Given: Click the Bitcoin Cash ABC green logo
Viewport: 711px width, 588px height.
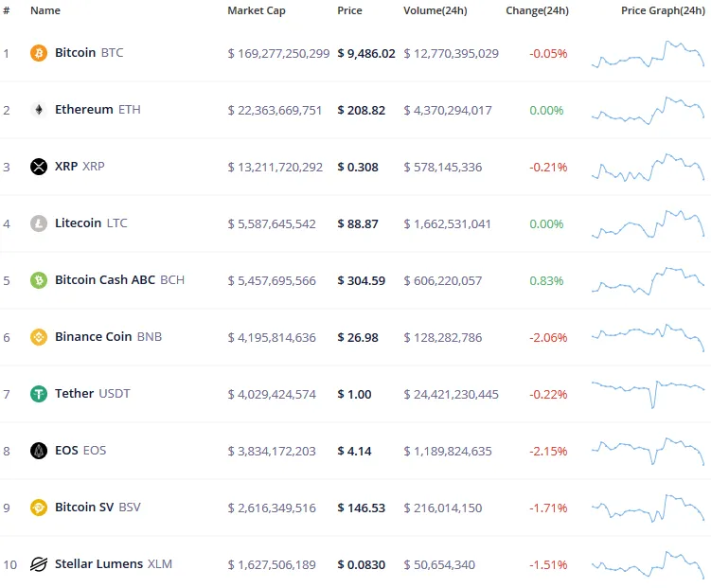Looking at the screenshot, I should pos(39,280).
